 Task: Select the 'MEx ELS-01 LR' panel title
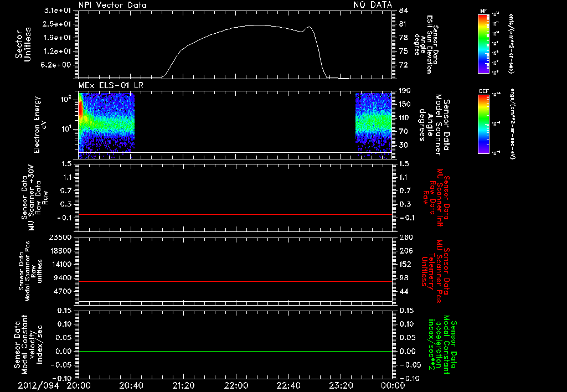[x=111, y=85]
